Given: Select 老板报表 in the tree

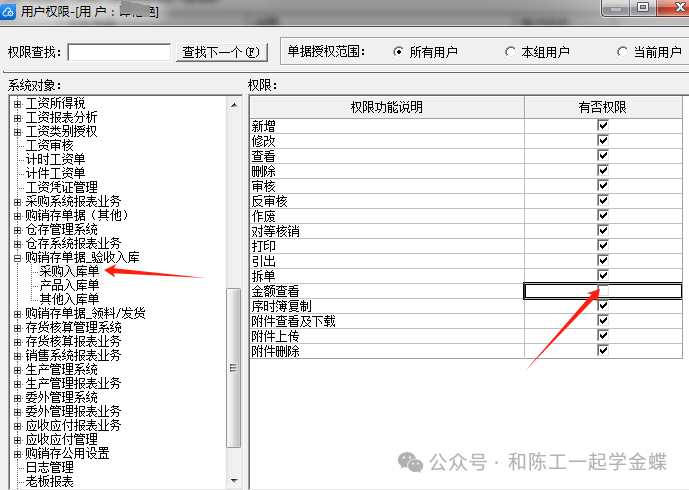Looking at the screenshot, I should point(49,481).
